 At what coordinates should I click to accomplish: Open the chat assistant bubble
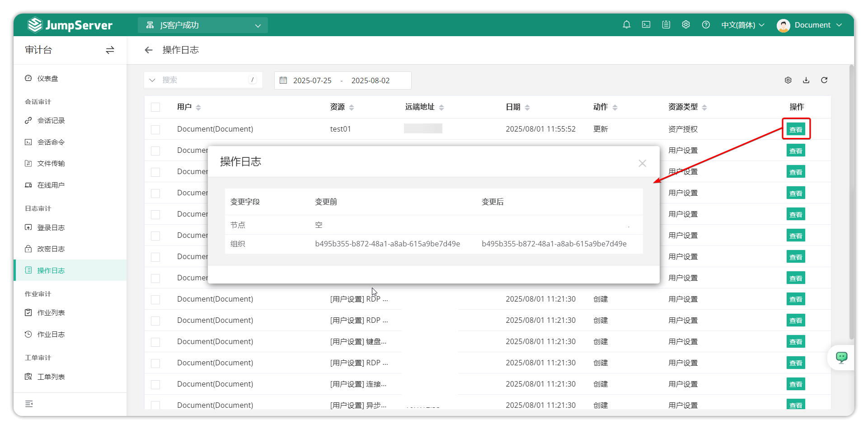pos(841,358)
